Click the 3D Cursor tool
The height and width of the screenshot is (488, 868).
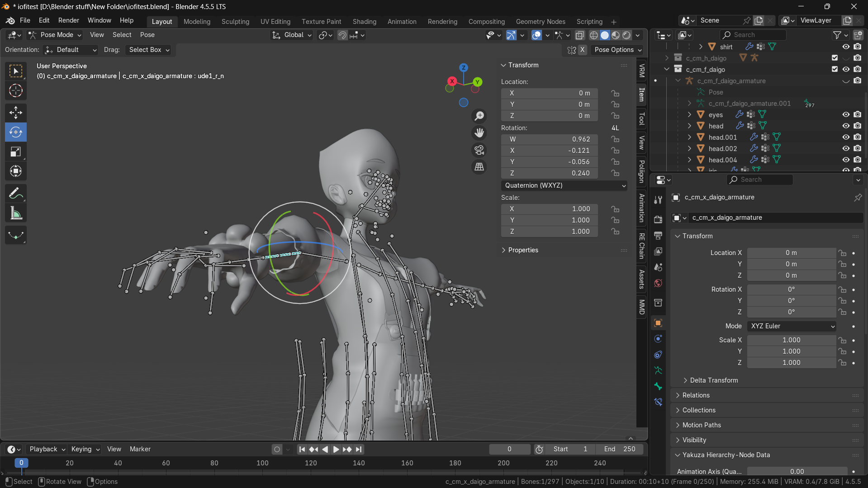(x=16, y=91)
